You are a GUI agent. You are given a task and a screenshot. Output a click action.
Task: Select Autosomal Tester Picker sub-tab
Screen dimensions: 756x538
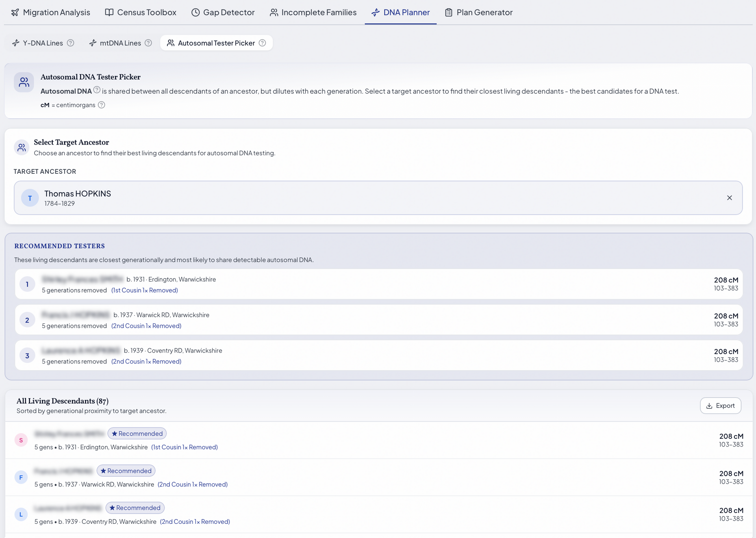(216, 43)
